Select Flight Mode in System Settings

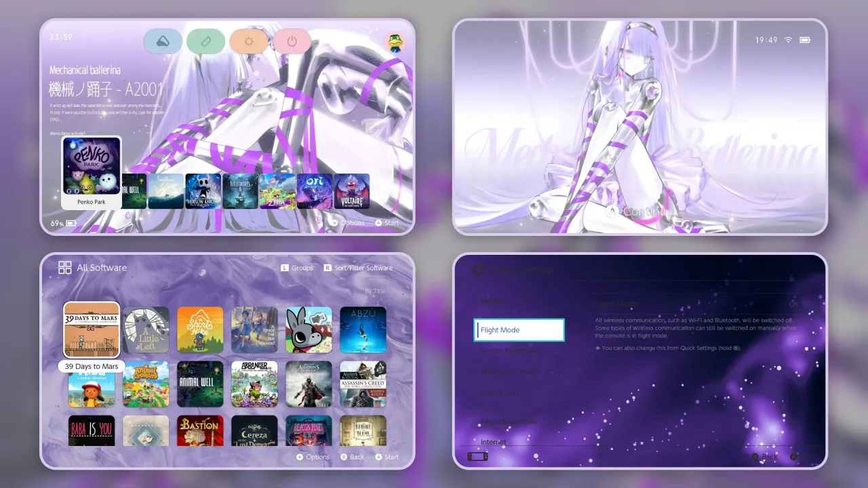[519, 330]
